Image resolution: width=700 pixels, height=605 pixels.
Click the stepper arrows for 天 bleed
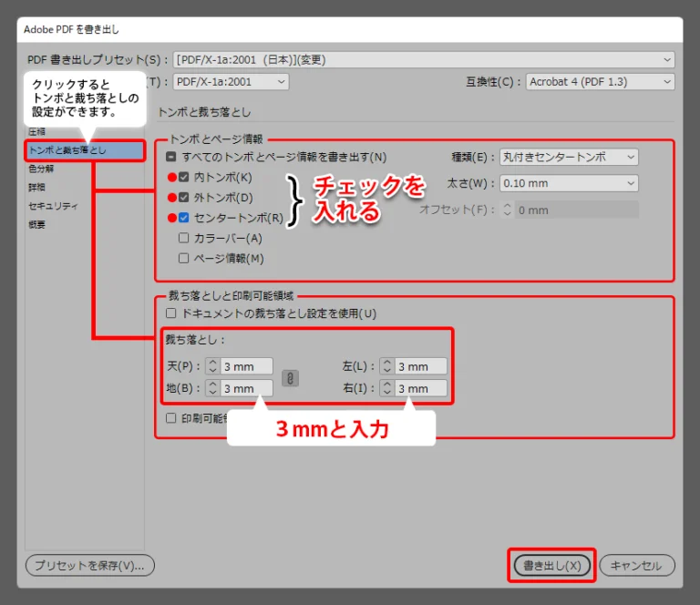point(212,366)
